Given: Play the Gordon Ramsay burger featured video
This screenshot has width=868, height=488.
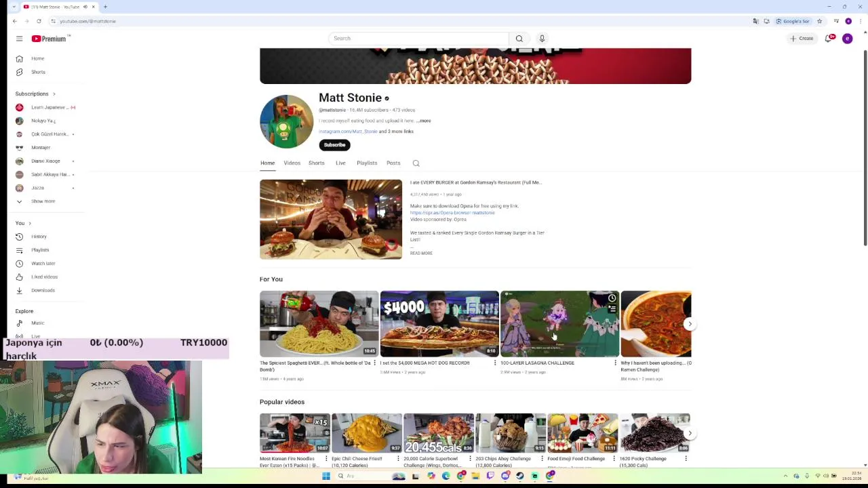Looking at the screenshot, I should tap(330, 220).
